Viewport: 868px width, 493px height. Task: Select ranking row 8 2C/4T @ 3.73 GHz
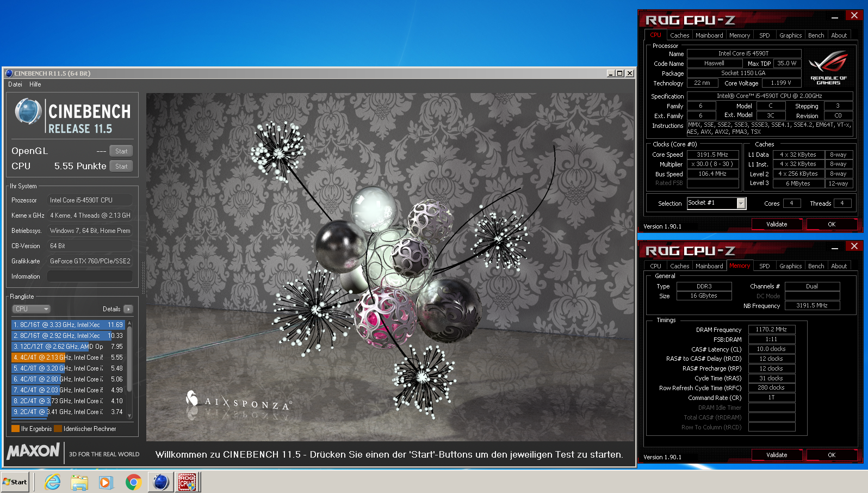tap(69, 401)
